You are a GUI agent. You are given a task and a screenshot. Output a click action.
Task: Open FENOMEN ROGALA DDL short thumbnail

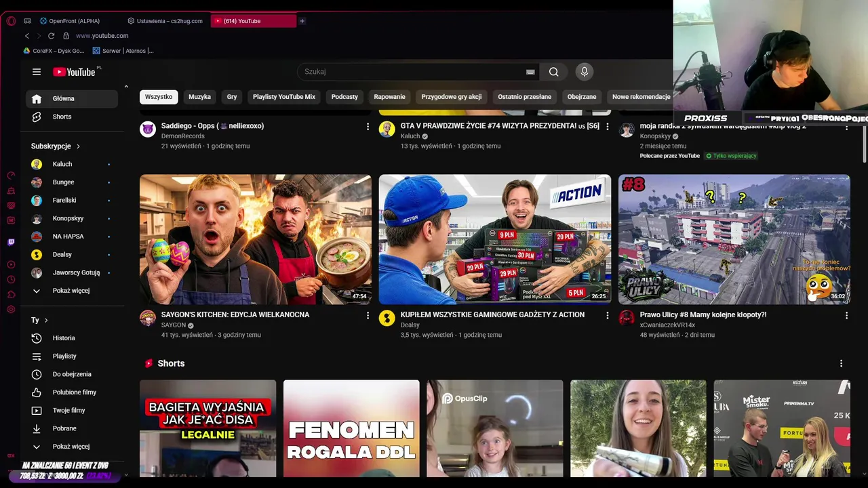coord(351,428)
